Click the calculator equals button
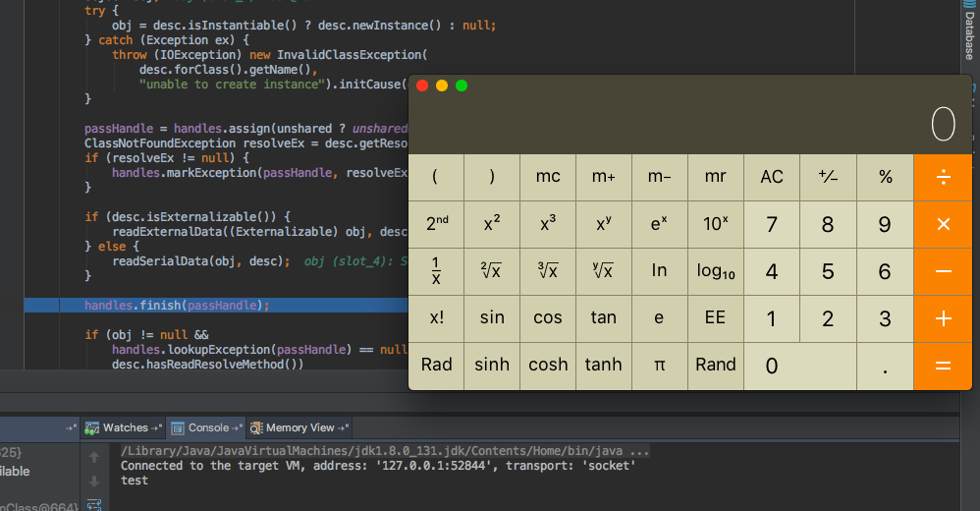 tap(943, 366)
